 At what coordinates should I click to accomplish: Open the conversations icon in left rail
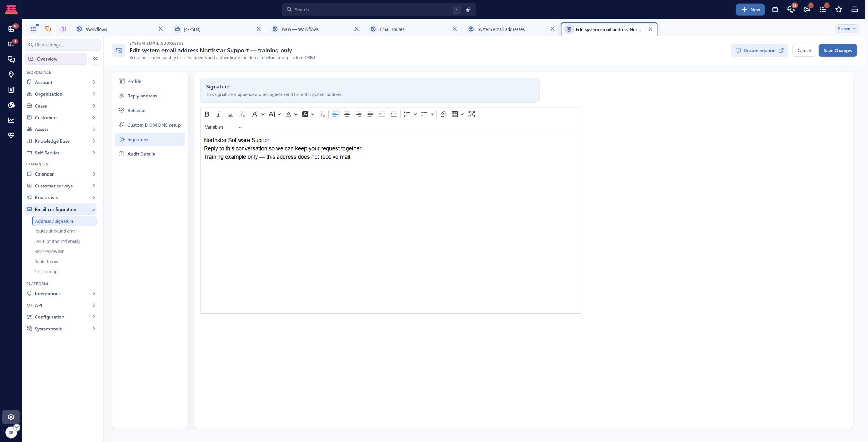tap(11, 59)
